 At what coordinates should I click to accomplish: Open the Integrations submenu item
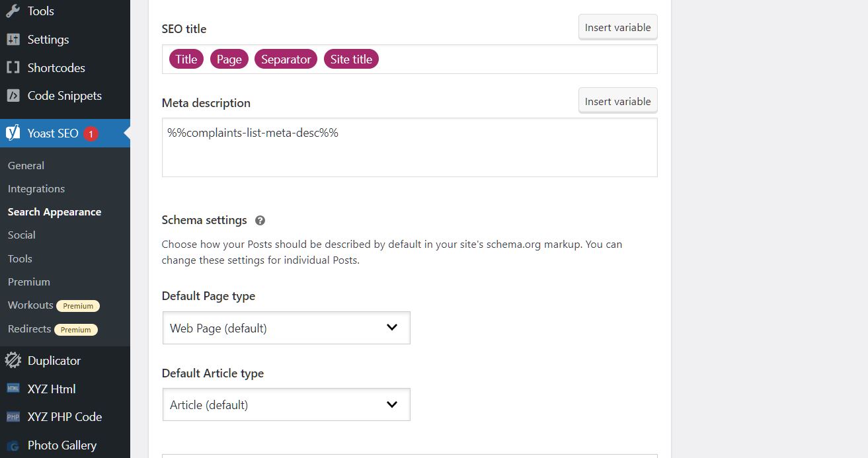[x=36, y=189]
